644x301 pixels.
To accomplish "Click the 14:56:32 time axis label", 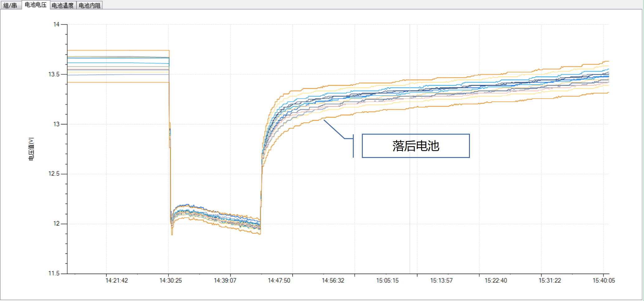I will tap(333, 280).
